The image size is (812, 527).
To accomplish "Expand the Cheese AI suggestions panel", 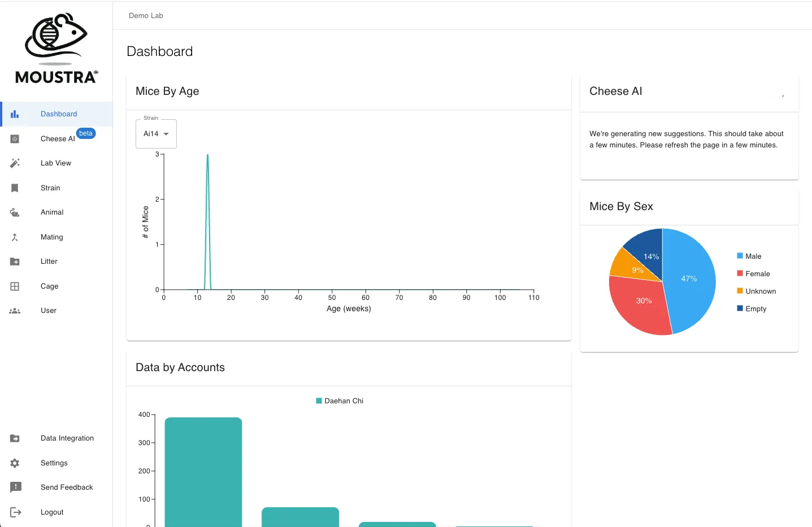I will tap(783, 96).
